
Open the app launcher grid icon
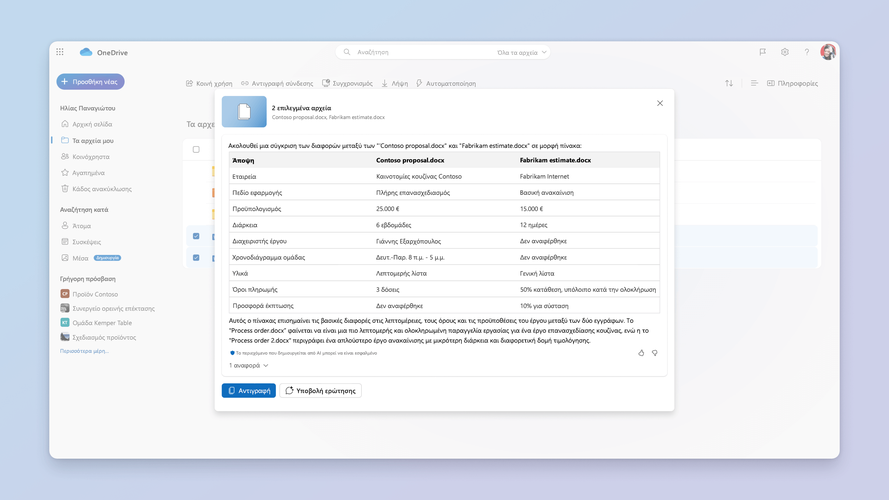point(60,52)
